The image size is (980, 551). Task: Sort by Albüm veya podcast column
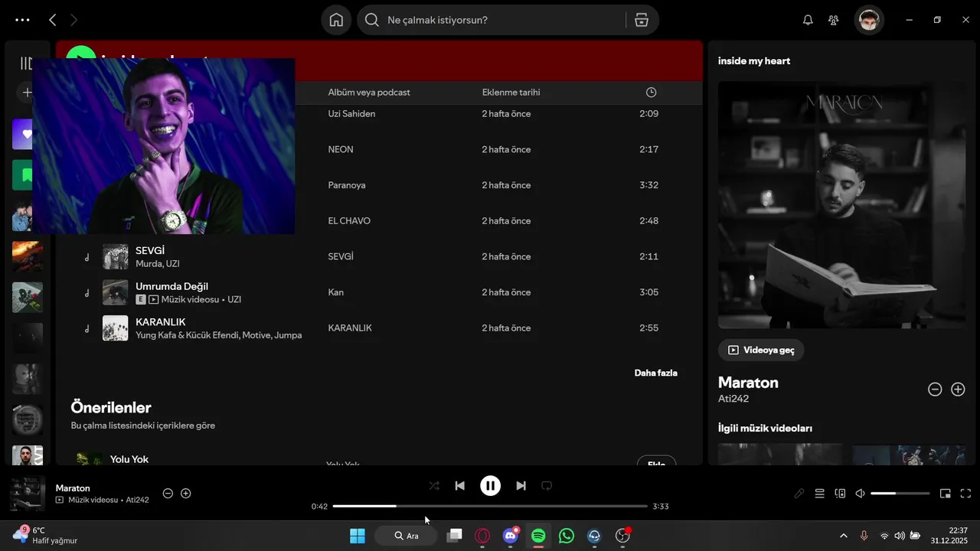click(369, 93)
